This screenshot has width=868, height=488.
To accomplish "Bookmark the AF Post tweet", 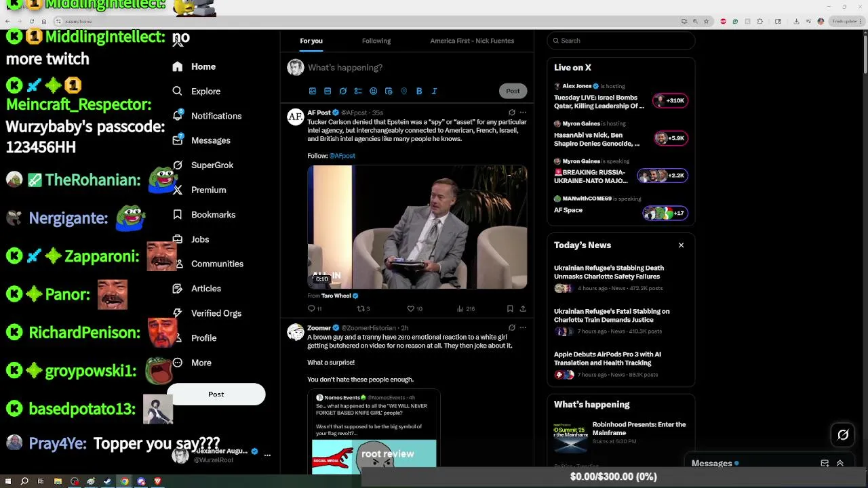I will pyautogui.click(x=510, y=308).
